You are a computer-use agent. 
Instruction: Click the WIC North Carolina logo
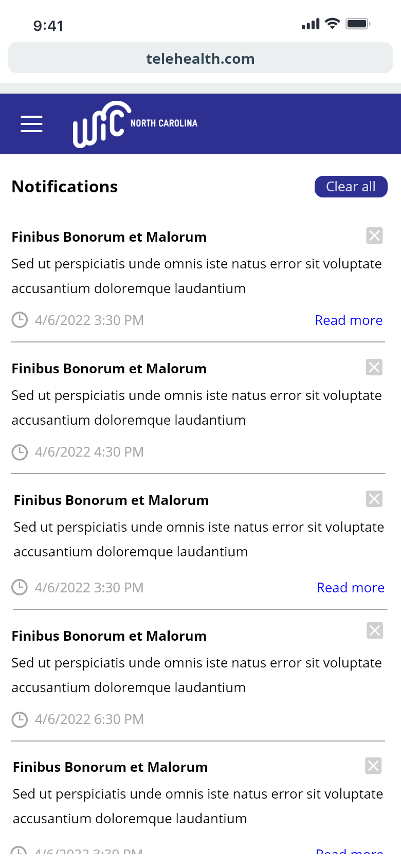(x=135, y=124)
